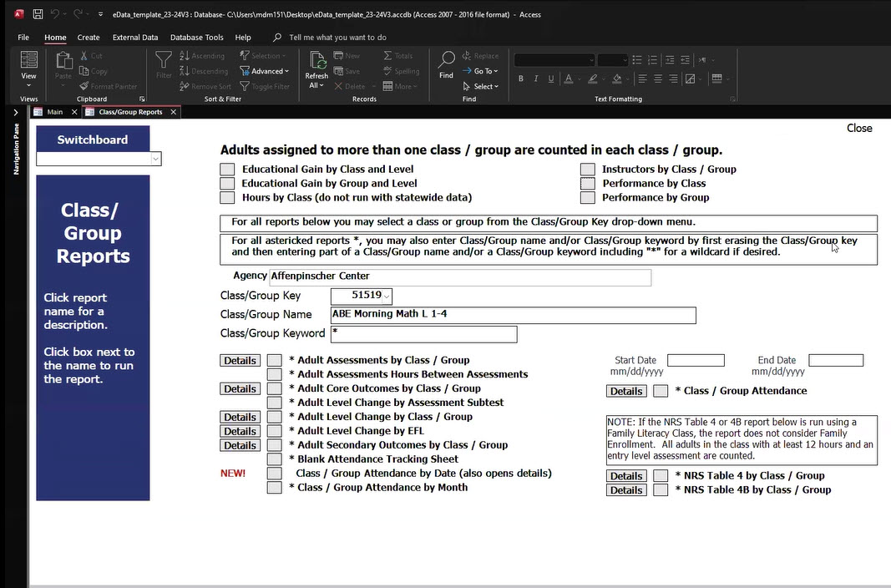Click Details for Class / Group Attendance

[x=626, y=392]
